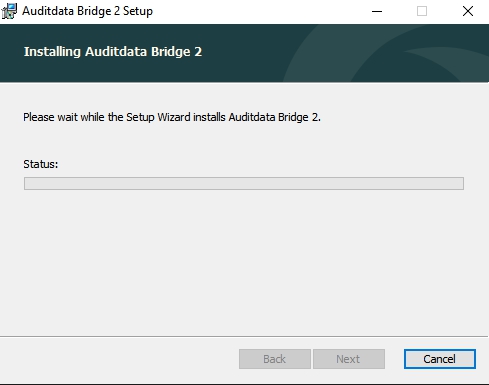Click the disabled maximize box icon
The height and width of the screenshot is (385, 489).
pos(422,11)
